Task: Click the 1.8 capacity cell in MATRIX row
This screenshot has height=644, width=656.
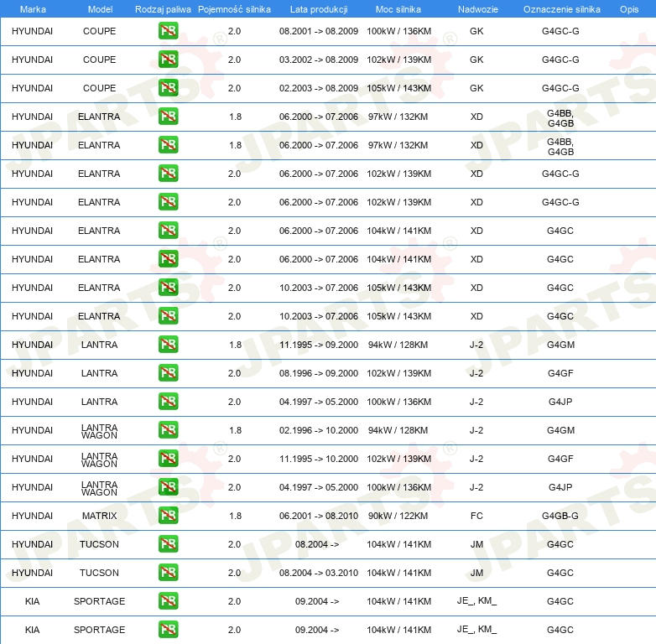Action: (x=235, y=516)
